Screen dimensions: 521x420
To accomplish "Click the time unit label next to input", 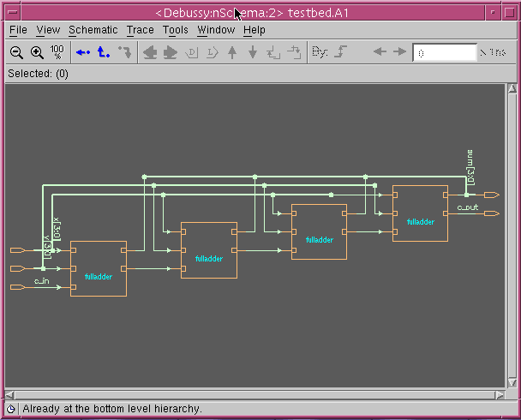I will point(494,52).
